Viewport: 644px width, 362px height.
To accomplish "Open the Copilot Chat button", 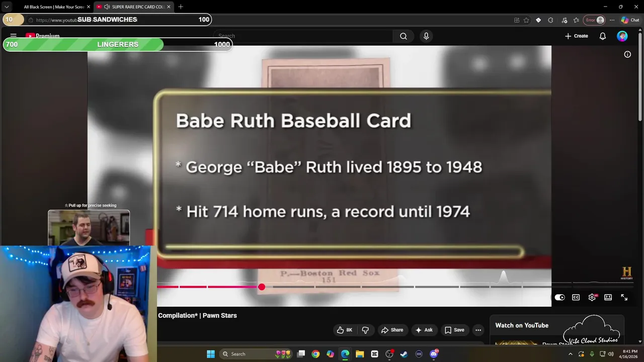I will pyautogui.click(x=630, y=20).
